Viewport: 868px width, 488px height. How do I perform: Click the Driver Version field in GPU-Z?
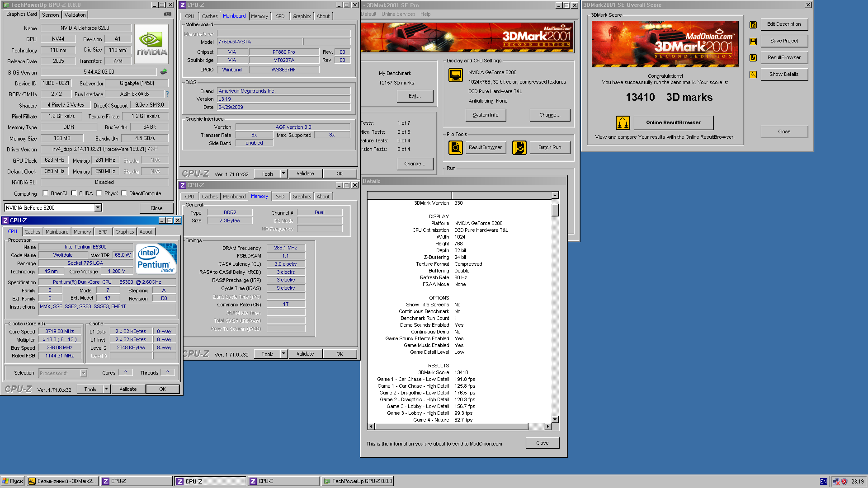104,149
